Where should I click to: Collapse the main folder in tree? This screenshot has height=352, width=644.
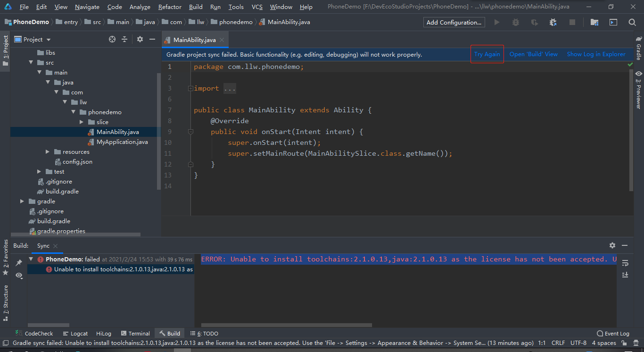point(40,73)
